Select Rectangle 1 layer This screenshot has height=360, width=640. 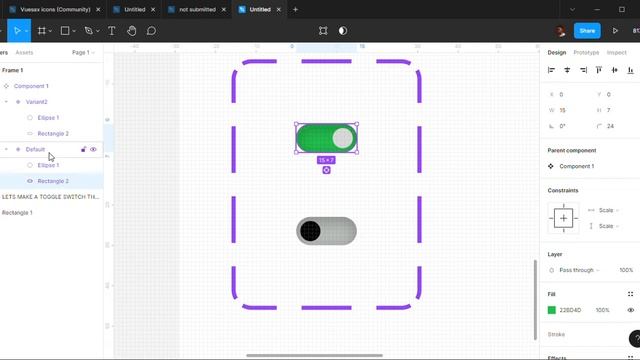(x=17, y=213)
